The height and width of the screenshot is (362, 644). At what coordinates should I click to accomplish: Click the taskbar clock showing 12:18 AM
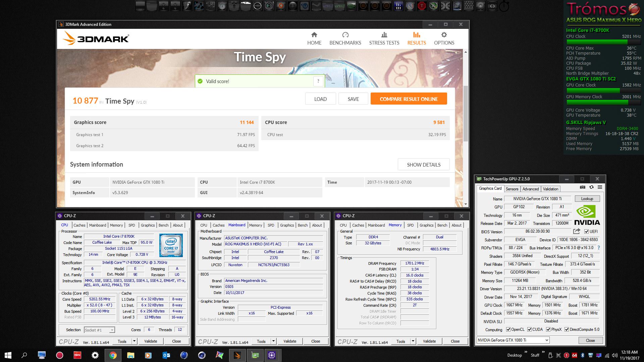click(x=629, y=355)
